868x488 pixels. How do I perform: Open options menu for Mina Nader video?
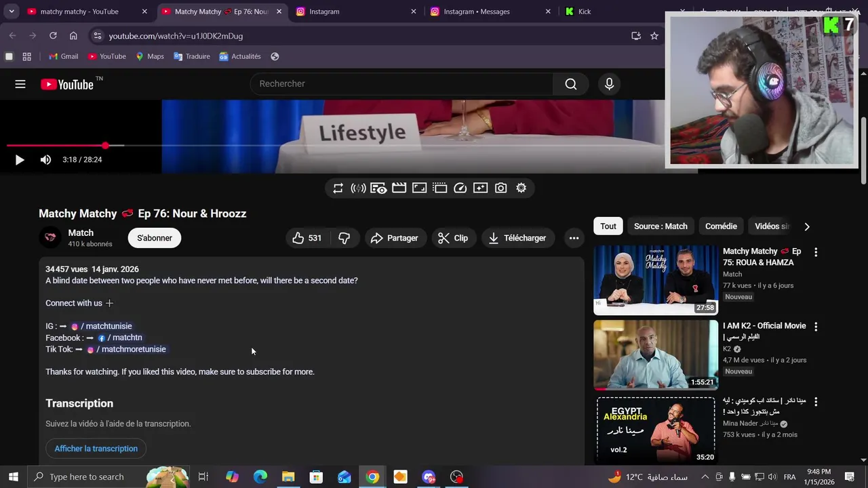pos(816,402)
